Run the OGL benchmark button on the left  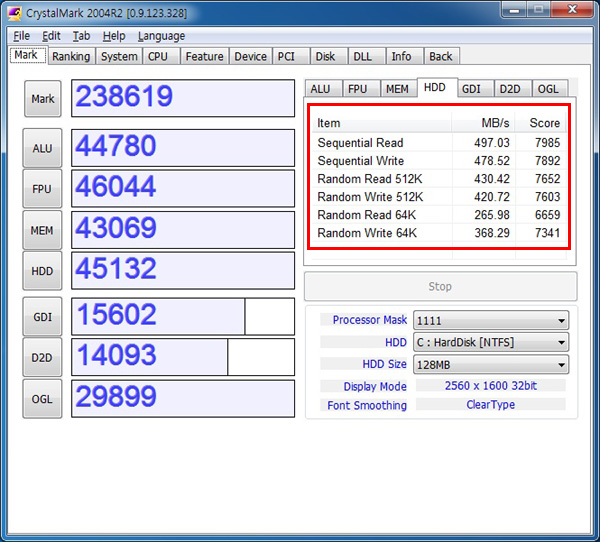(x=42, y=399)
